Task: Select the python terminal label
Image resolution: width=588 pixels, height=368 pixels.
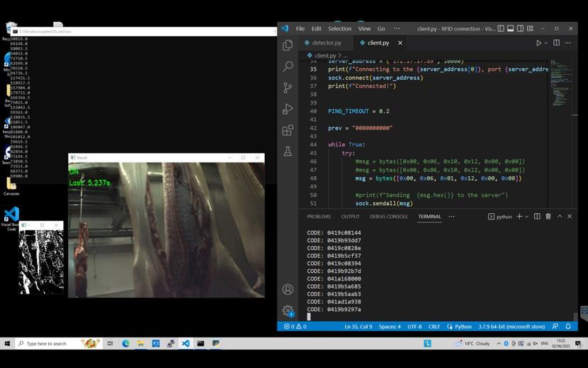Action: (500, 217)
